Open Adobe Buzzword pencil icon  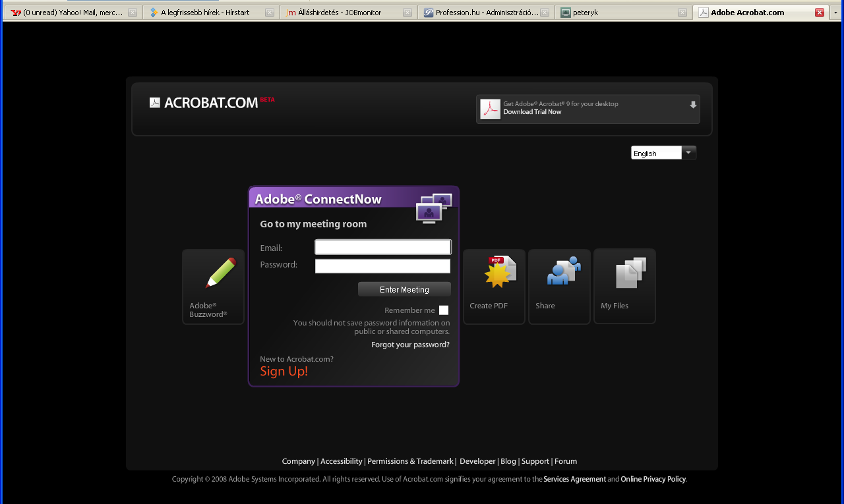coord(220,273)
